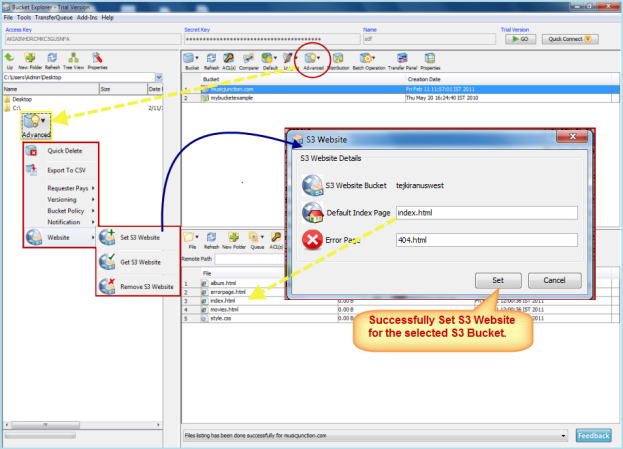Click the Creation Date column header

pos(509,79)
